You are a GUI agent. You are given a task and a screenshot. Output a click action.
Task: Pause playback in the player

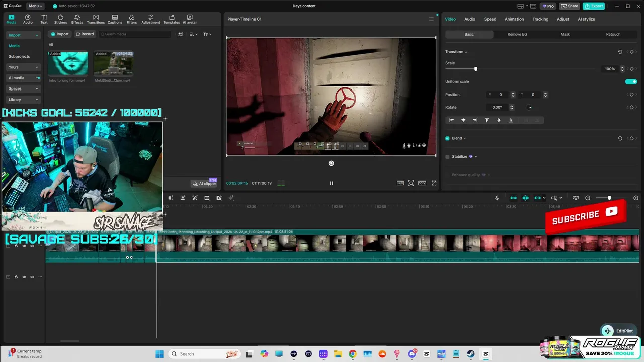(331, 183)
